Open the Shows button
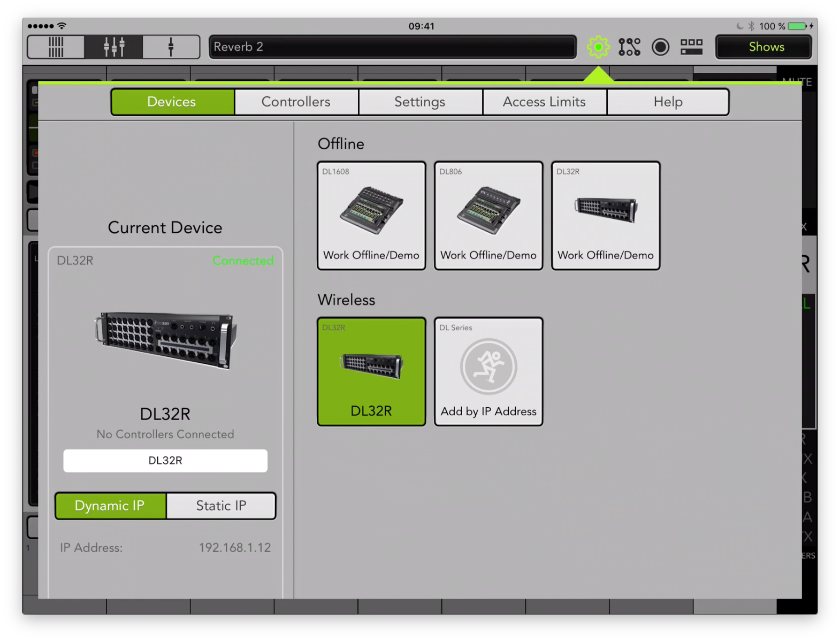The image size is (840, 641). click(x=763, y=47)
